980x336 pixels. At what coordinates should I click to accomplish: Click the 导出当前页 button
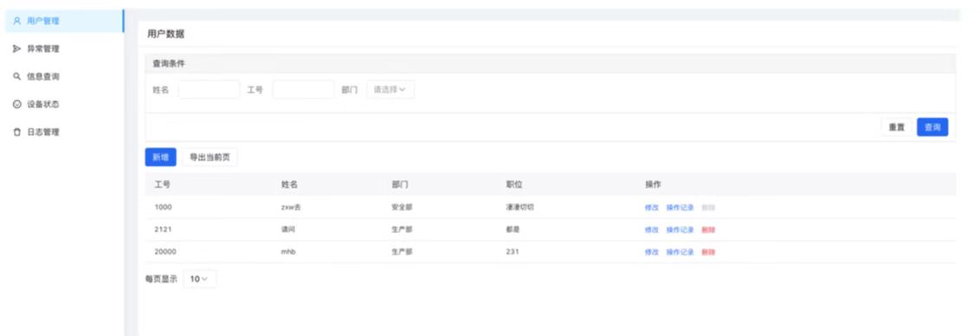coord(210,158)
